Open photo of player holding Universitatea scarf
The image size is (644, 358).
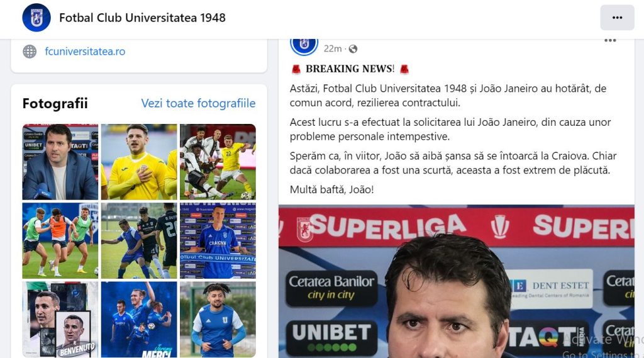pos(218,241)
